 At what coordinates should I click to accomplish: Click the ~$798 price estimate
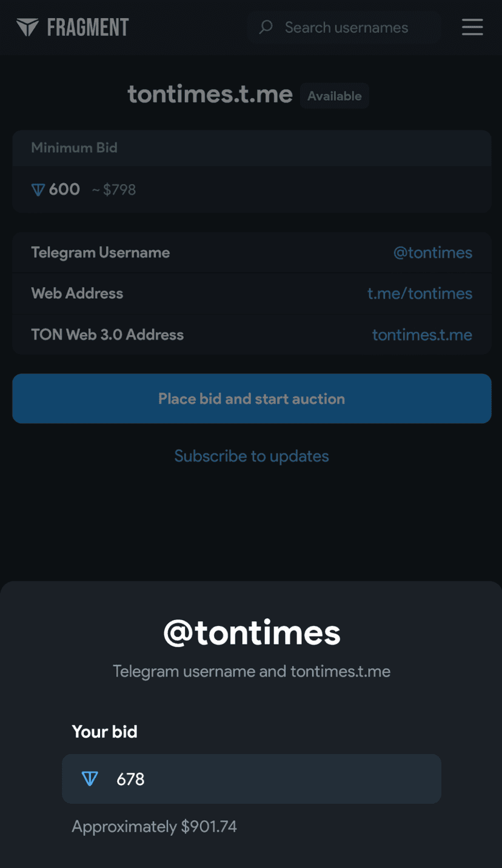(x=114, y=190)
